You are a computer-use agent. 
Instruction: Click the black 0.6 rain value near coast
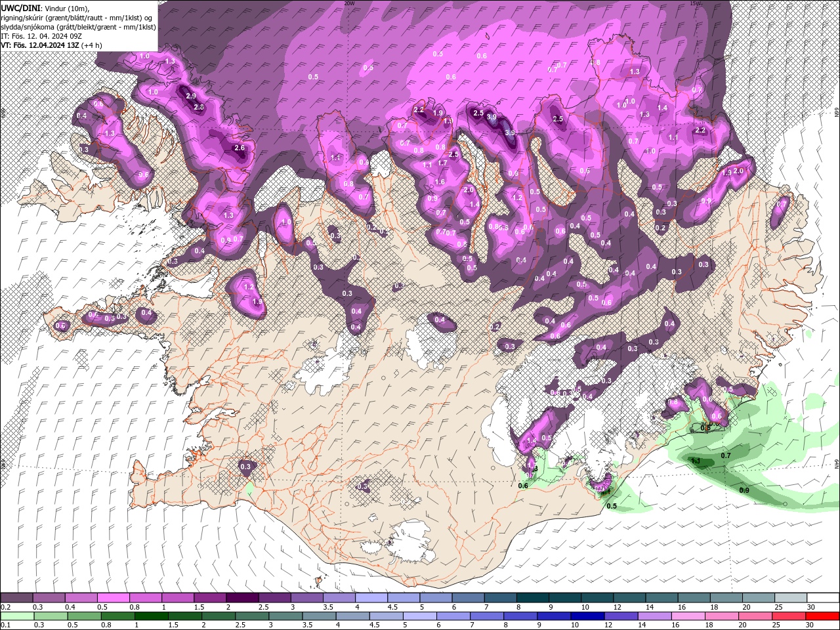(523, 486)
